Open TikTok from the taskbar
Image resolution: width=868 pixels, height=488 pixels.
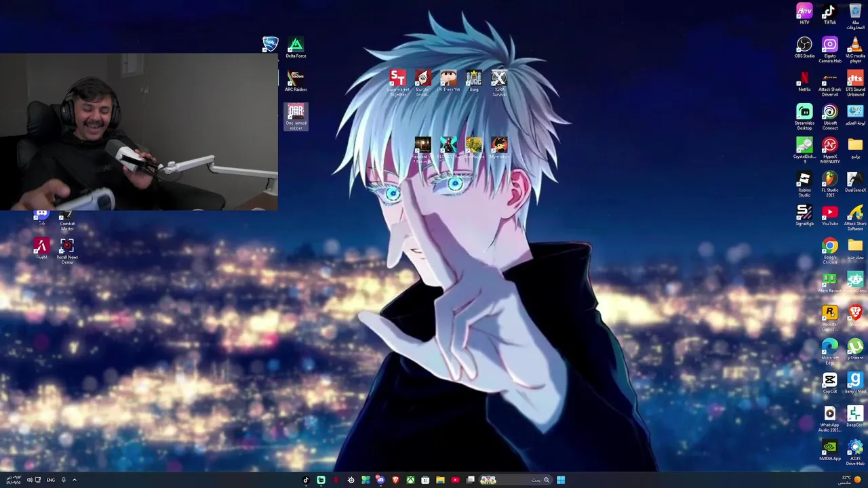tap(306, 480)
